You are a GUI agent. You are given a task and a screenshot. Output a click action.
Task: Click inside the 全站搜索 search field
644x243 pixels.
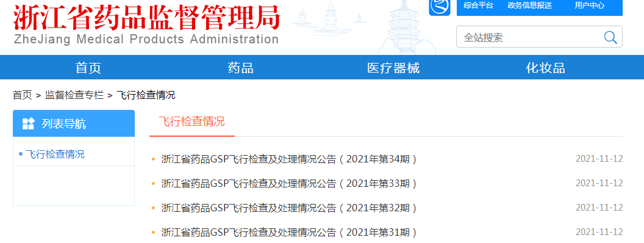pyautogui.click(x=530, y=38)
